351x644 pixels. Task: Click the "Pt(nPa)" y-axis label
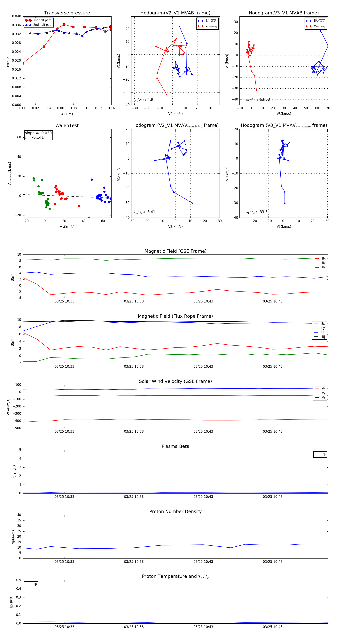point(8,61)
